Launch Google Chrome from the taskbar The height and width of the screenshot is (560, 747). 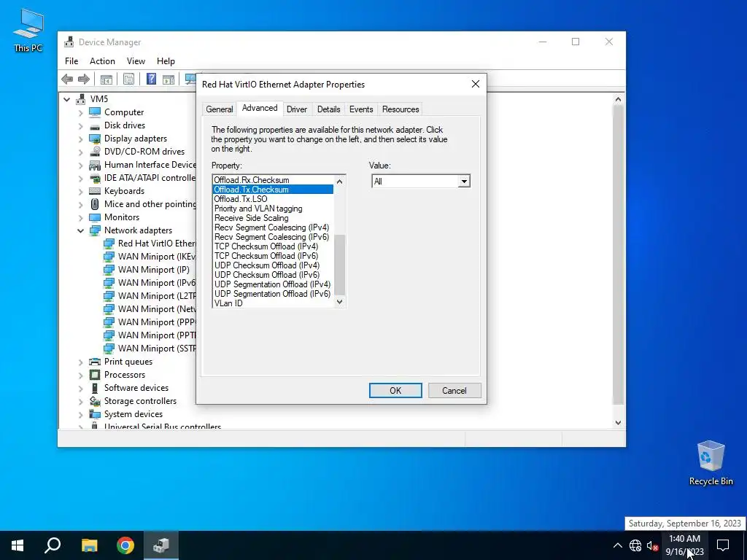(125, 545)
